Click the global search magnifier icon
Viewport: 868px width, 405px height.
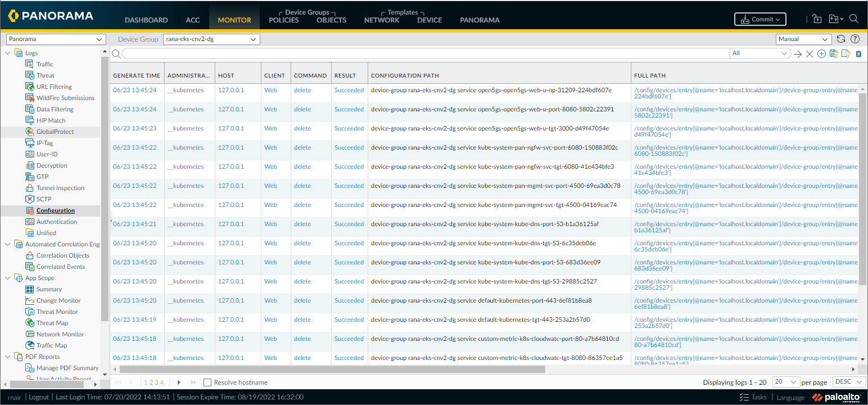854,19
